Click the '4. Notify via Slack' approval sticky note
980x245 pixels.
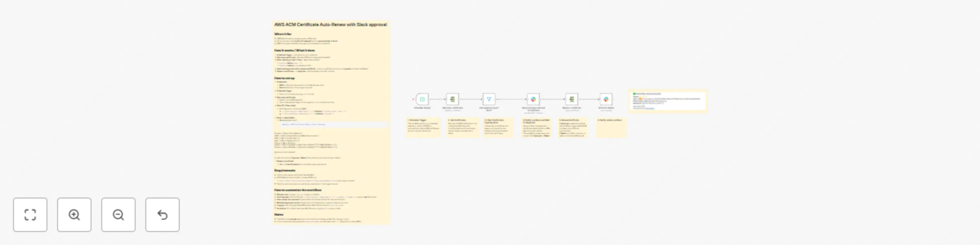pos(537,128)
